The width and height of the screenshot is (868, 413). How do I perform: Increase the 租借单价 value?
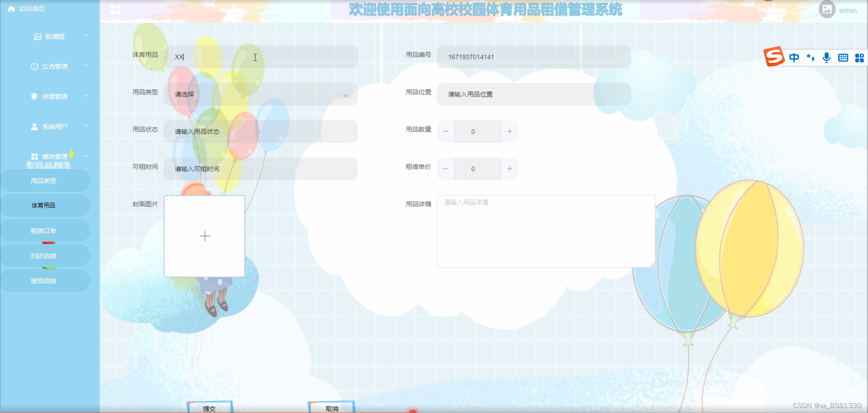click(x=509, y=169)
